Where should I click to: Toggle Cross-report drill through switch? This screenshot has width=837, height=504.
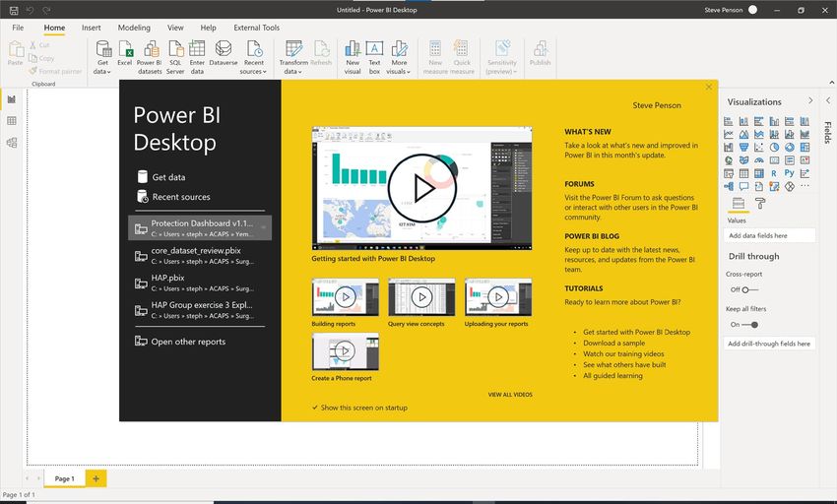(x=749, y=290)
